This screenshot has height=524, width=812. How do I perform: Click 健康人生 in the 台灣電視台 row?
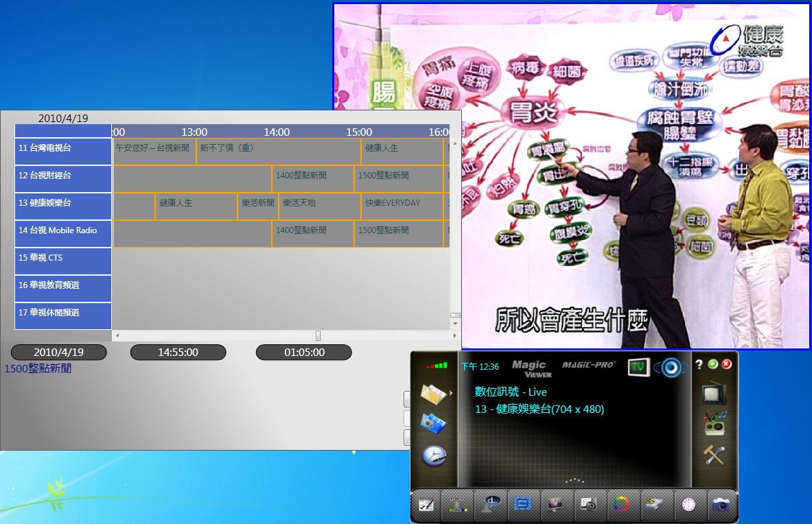tap(402, 152)
